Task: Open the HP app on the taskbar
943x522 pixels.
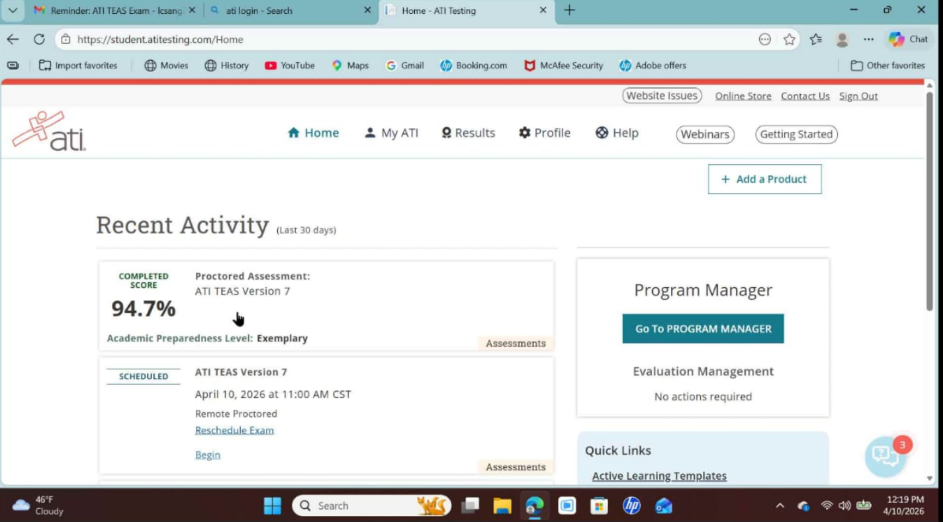Action: pos(631,506)
